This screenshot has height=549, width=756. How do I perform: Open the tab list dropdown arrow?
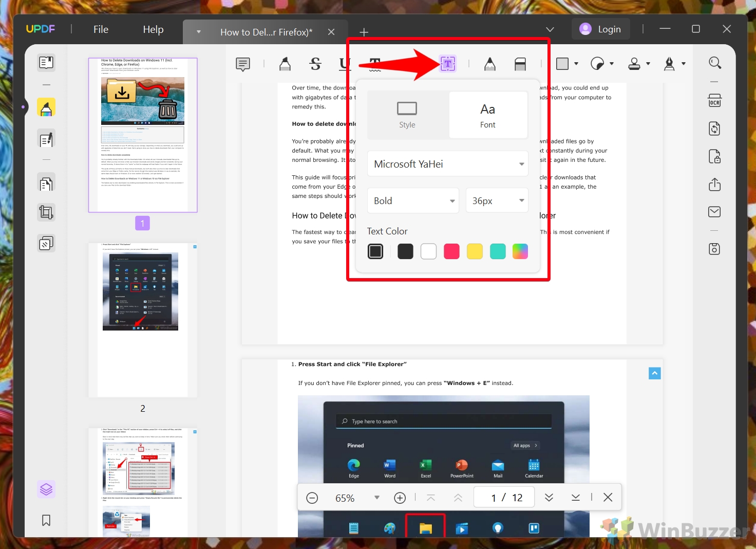point(199,32)
